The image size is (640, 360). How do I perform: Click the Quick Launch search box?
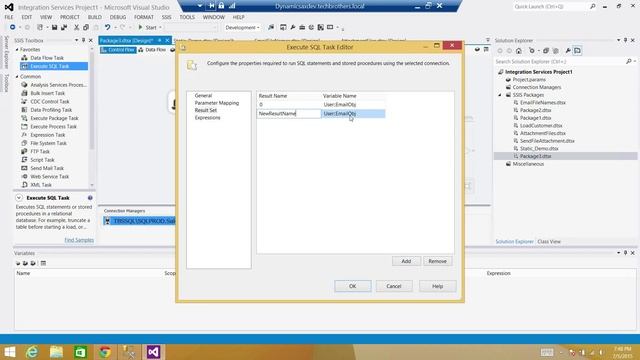[550, 7]
